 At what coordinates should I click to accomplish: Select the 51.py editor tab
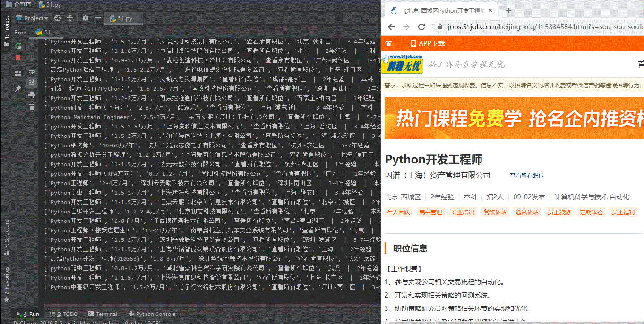coord(125,18)
